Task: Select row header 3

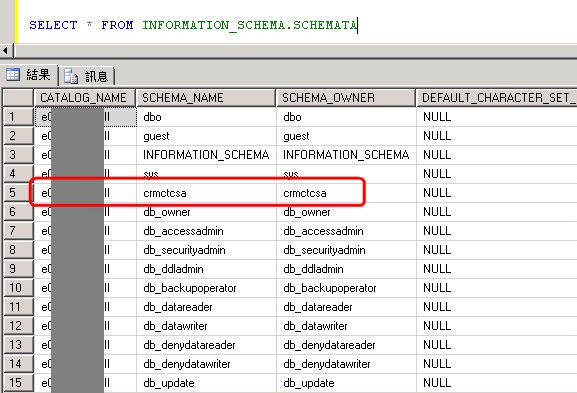Action: [18, 155]
